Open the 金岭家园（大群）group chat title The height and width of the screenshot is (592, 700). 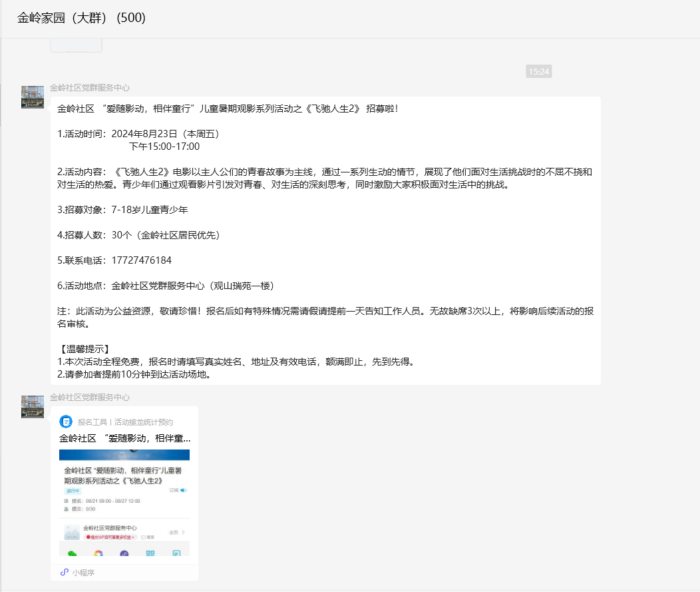[x=81, y=18]
